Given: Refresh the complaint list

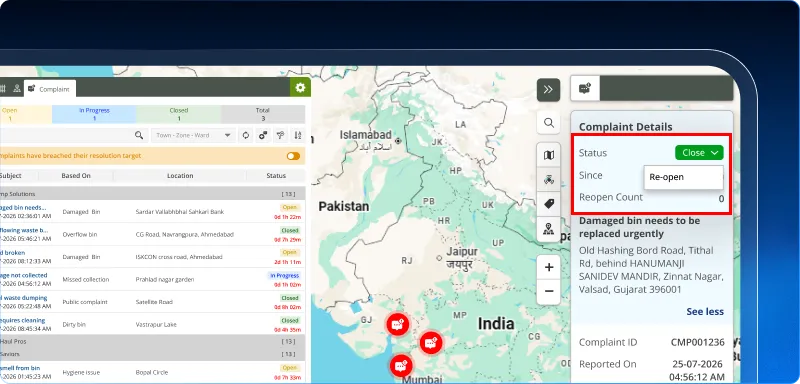Looking at the screenshot, I should pyautogui.click(x=245, y=136).
